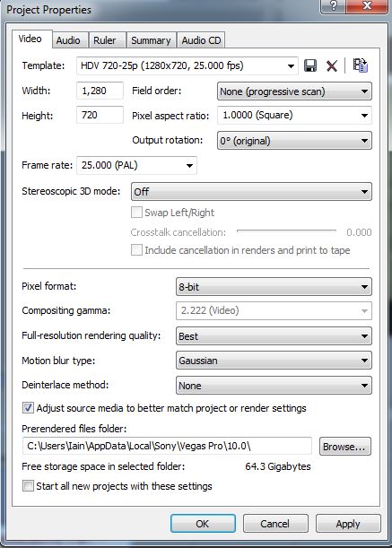Open the Pixel format dropdown
Viewport: 392px width, 548px height.
(x=274, y=287)
